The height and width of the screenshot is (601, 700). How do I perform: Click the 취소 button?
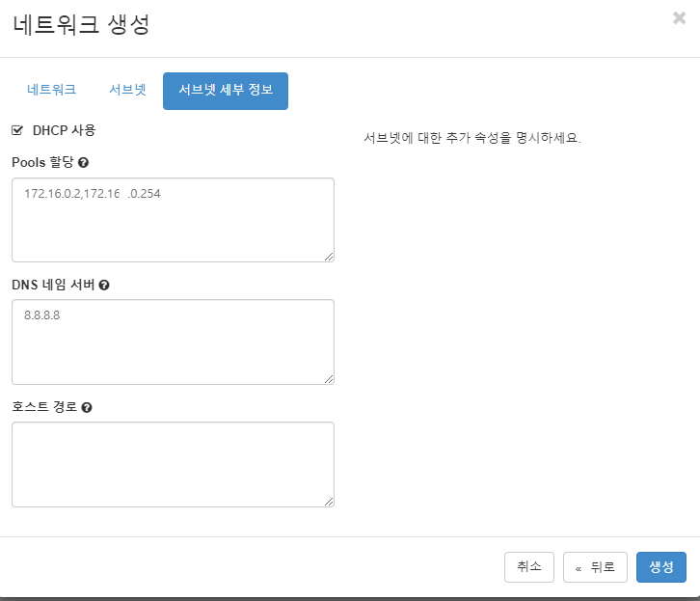pyautogui.click(x=529, y=567)
